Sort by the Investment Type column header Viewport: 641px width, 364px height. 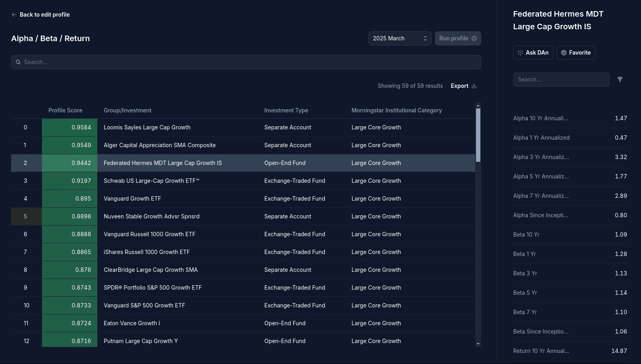point(286,110)
